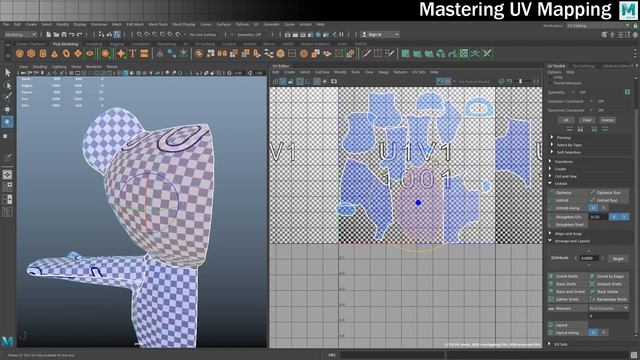Viewport: 640px width, 360px height.
Task: Click the Save Scene icon
Action: 64,35
